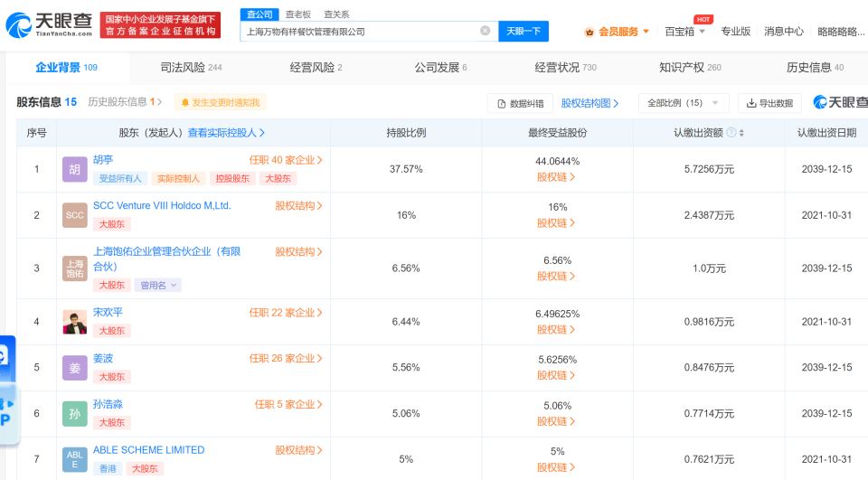The image size is (868, 480).
Task: Click the 导出数据 button
Action: pos(770,104)
